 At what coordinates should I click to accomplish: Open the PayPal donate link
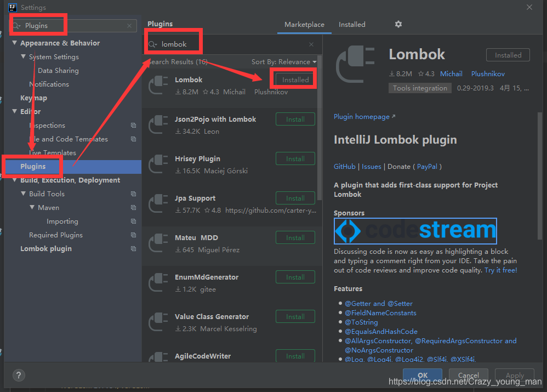[x=427, y=167]
